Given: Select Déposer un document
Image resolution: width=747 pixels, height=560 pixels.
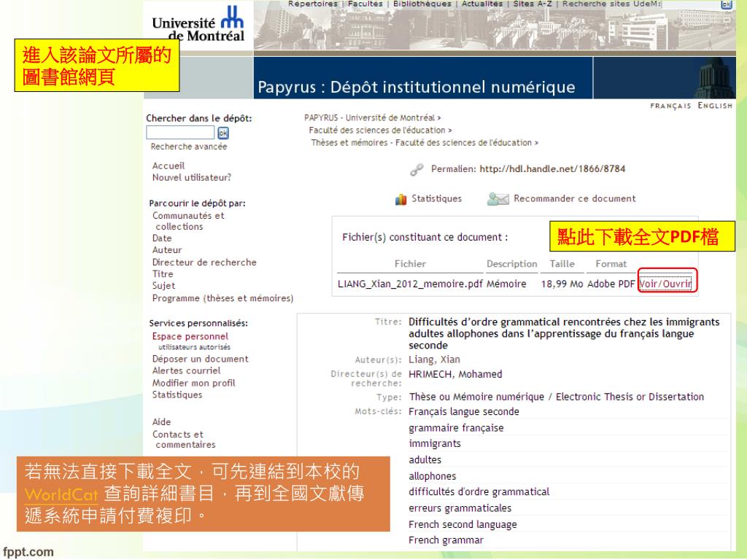Looking at the screenshot, I should (x=200, y=359).
